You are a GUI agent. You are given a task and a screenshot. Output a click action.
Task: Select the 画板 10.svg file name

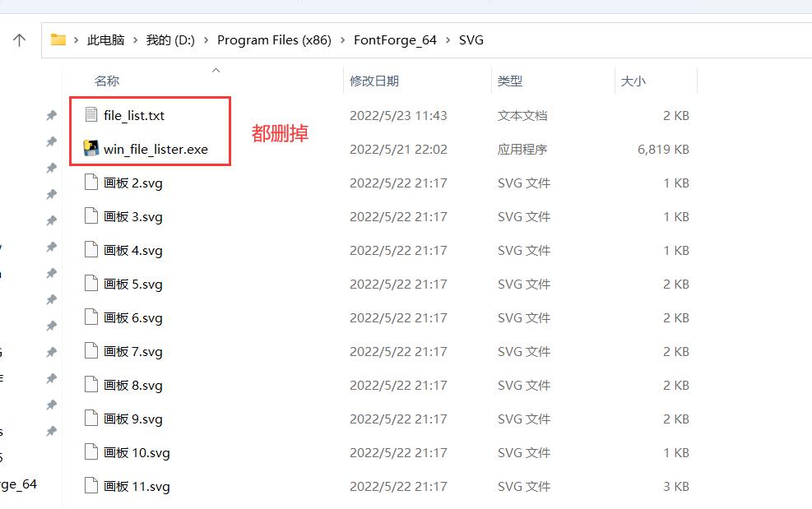point(137,452)
